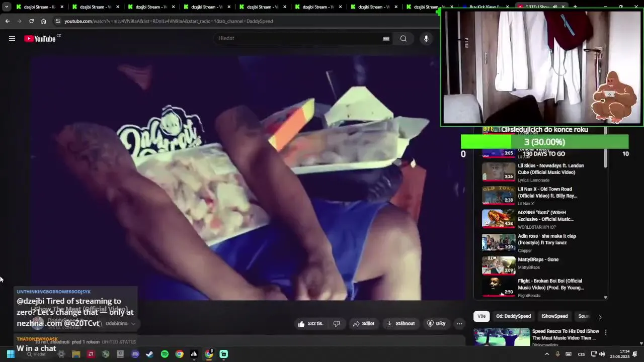
Task: Open the tray notification bell
Action: click(635, 354)
